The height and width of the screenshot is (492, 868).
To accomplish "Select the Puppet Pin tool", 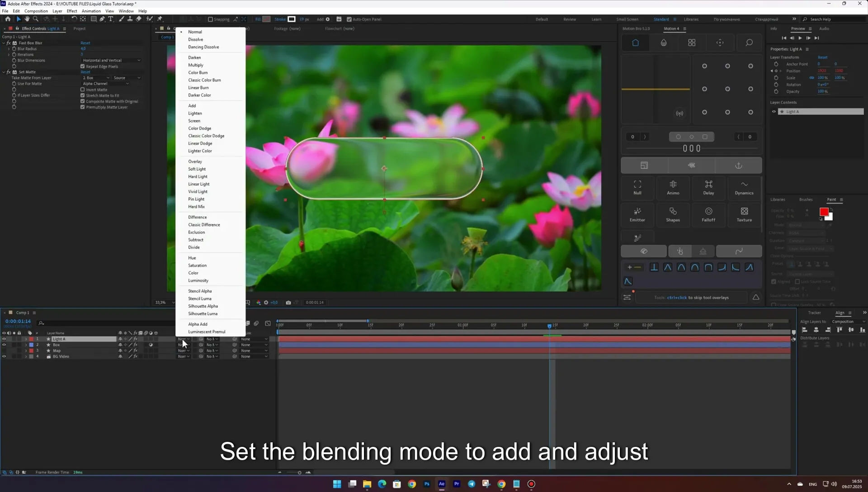I will (160, 19).
